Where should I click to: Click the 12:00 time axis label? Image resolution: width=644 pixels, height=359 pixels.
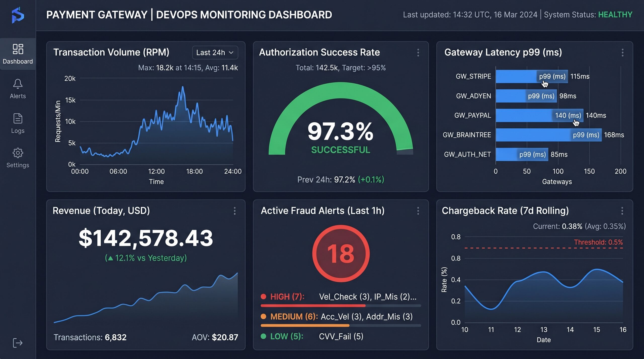156,171
